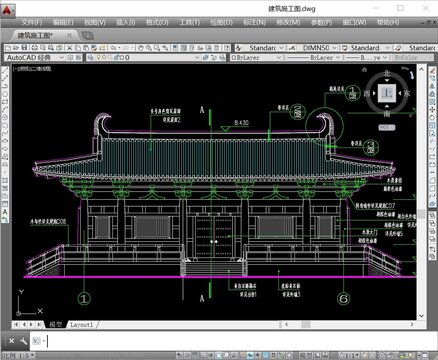Click the Paste clipboard icon
The image size is (438, 360).
[x=86, y=48]
